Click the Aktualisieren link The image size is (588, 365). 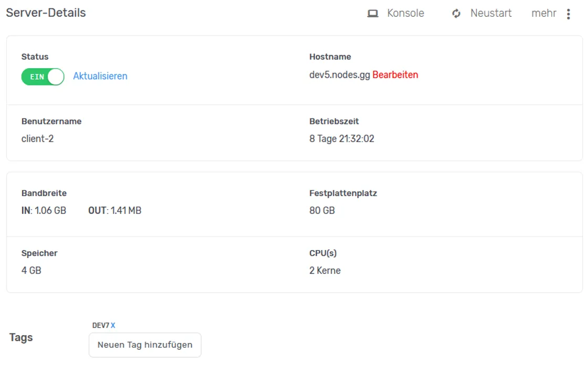point(100,76)
